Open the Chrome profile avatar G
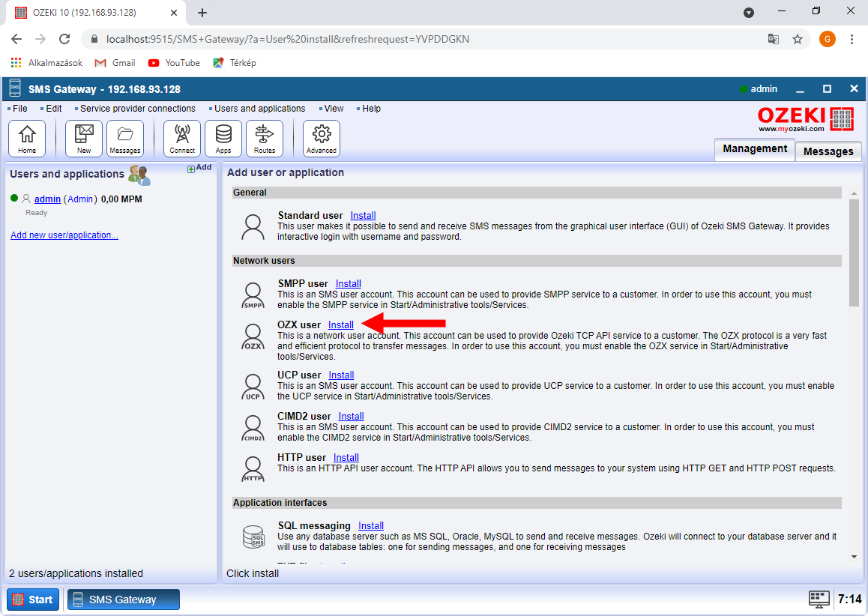Screen dimensions: 868x616 [827, 39]
